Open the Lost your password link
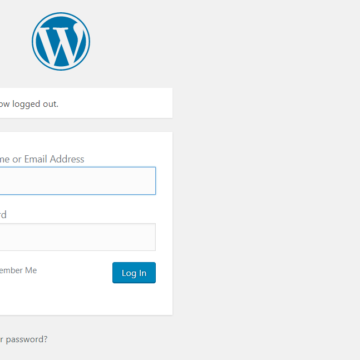Screen dimensions: 360x360 pos(23,339)
